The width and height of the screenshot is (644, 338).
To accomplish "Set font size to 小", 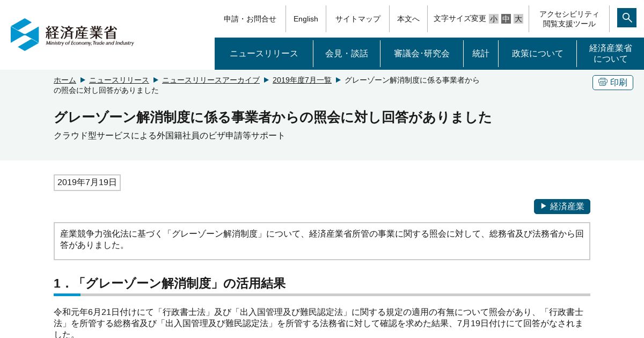I will tap(494, 19).
